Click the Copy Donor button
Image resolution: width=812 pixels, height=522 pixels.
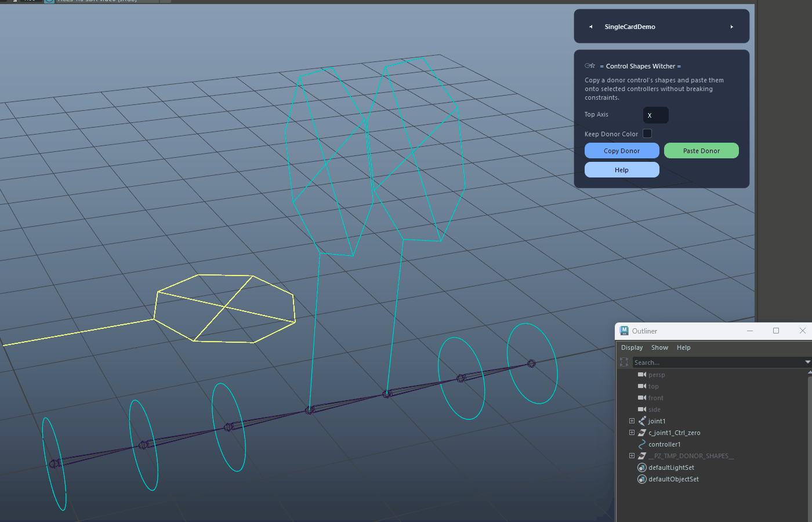click(622, 151)
